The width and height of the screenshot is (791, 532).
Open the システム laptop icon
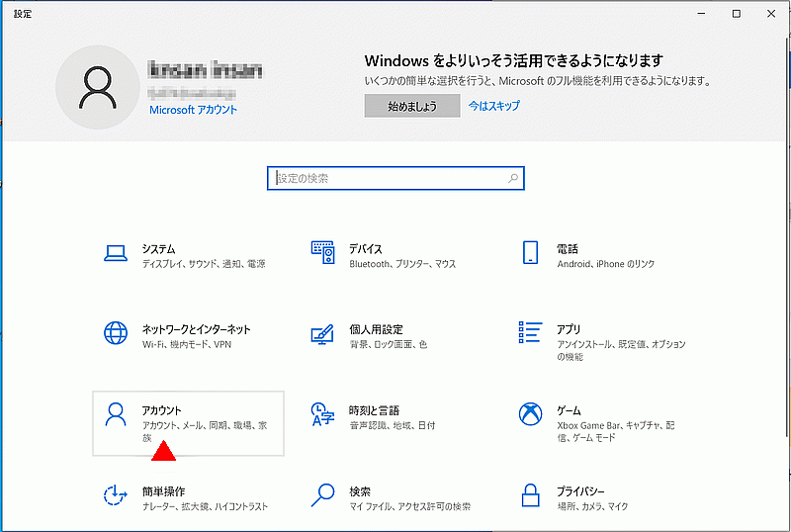[116, 253]
